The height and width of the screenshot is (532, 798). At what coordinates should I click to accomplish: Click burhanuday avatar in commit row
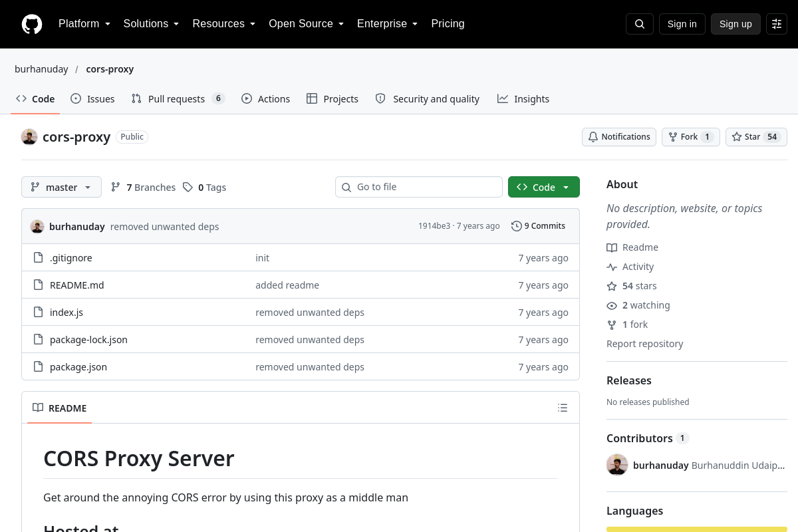(37, 226)
